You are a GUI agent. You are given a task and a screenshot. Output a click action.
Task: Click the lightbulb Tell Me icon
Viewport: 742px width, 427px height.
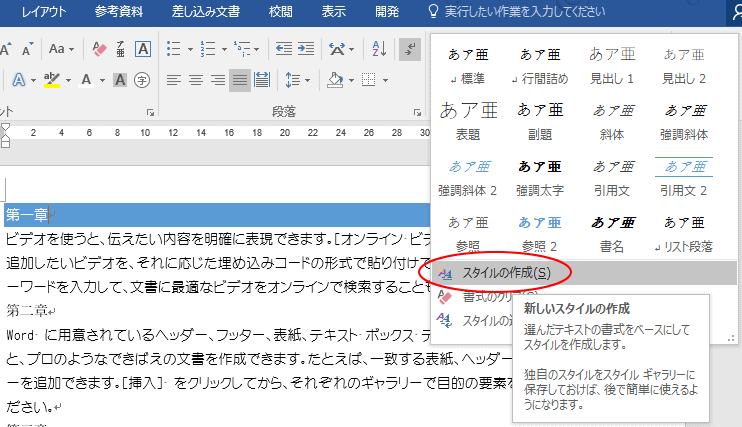433,11
